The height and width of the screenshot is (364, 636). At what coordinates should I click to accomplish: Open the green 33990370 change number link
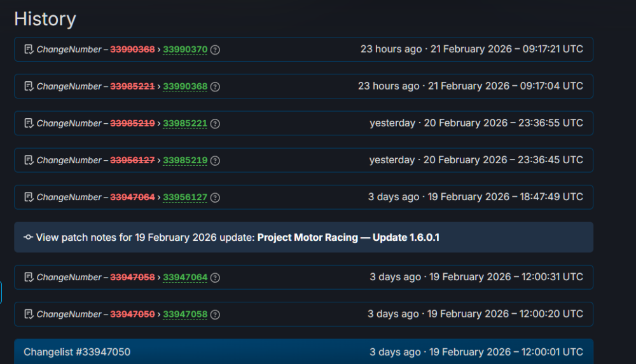(185, 50)
